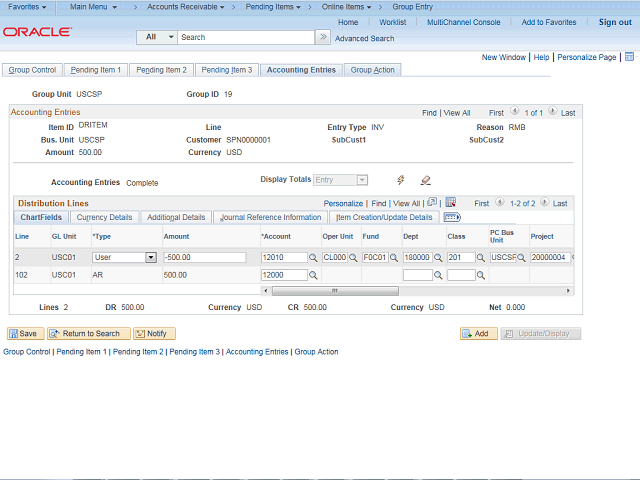The width and height of the screenshot is (640, 480).
Task: Switch to Group Control tab
Action: pos(32,70)
